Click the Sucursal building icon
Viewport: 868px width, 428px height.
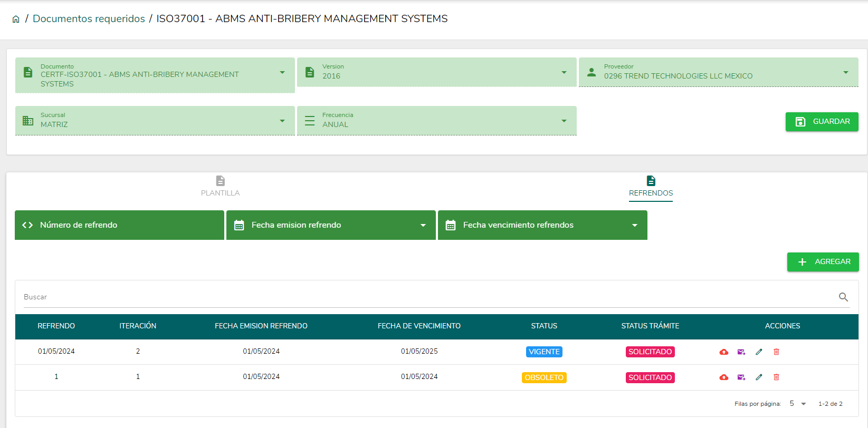point(28,121)
